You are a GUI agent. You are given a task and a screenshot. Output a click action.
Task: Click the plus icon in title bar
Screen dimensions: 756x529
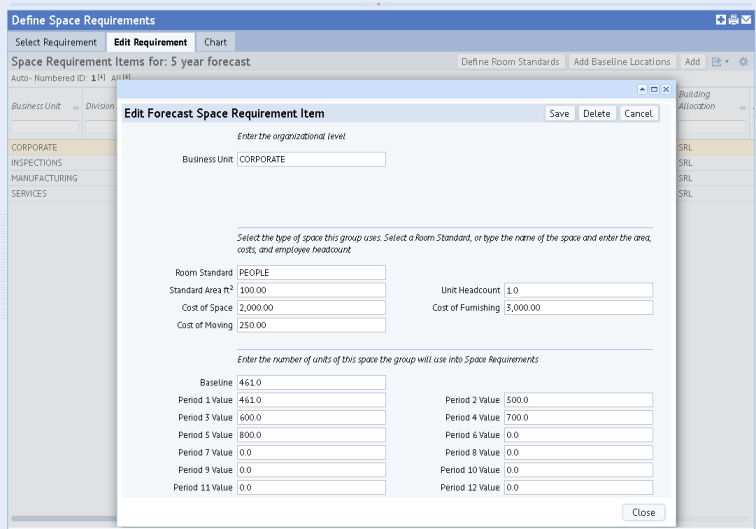719,20
